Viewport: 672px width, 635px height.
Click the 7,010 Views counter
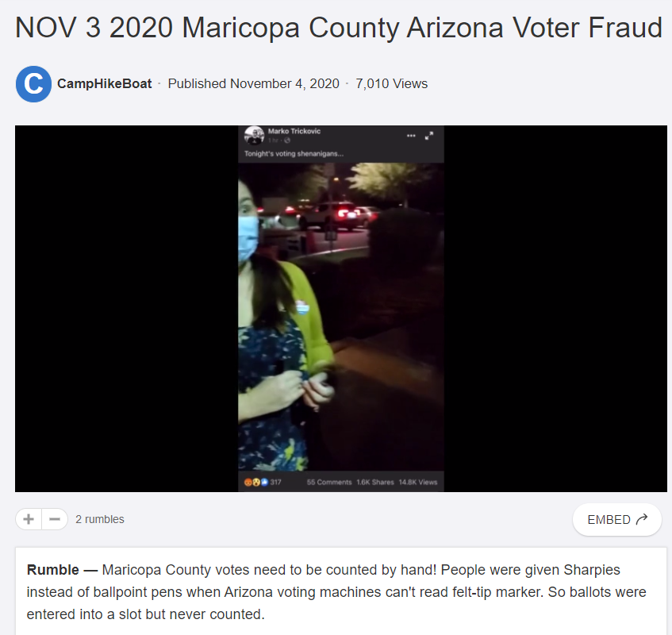391,83
